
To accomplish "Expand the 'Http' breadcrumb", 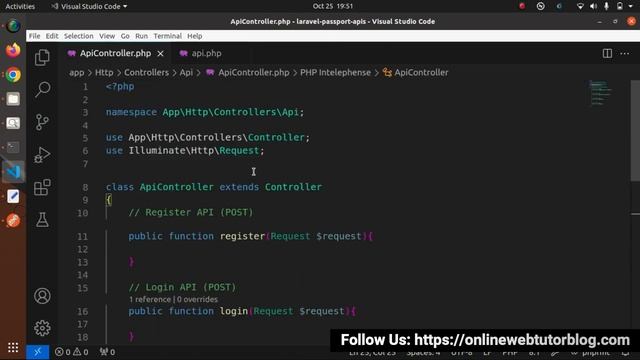I will coord(104,73).
